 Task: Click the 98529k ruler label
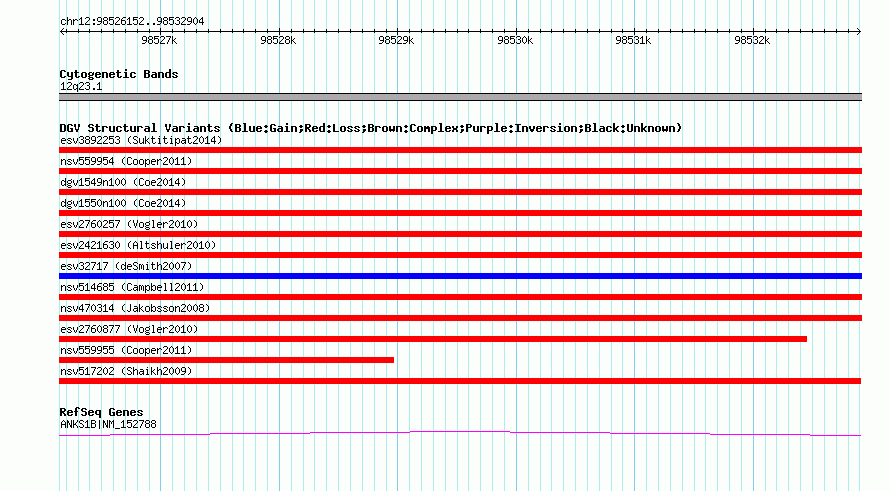(396, 40)
